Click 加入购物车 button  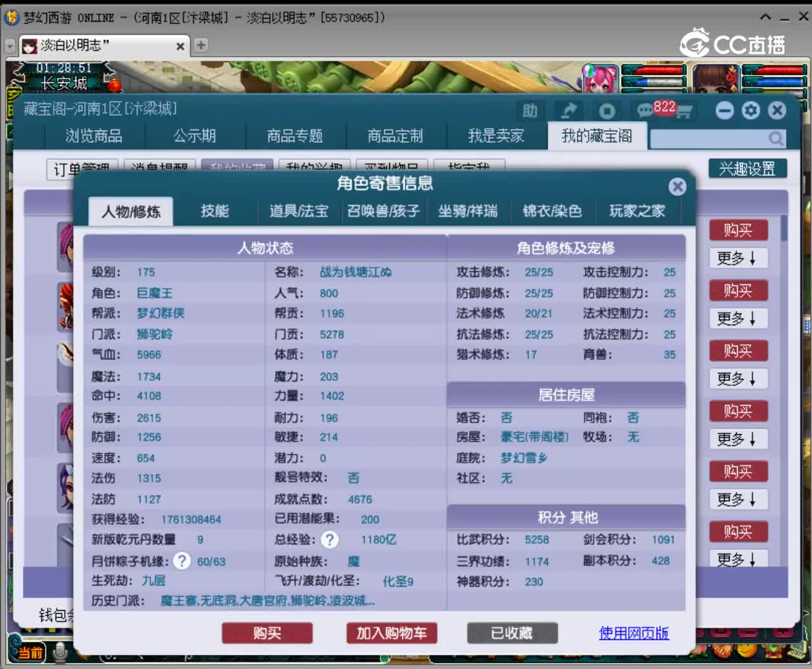click(x=391, y=633)
